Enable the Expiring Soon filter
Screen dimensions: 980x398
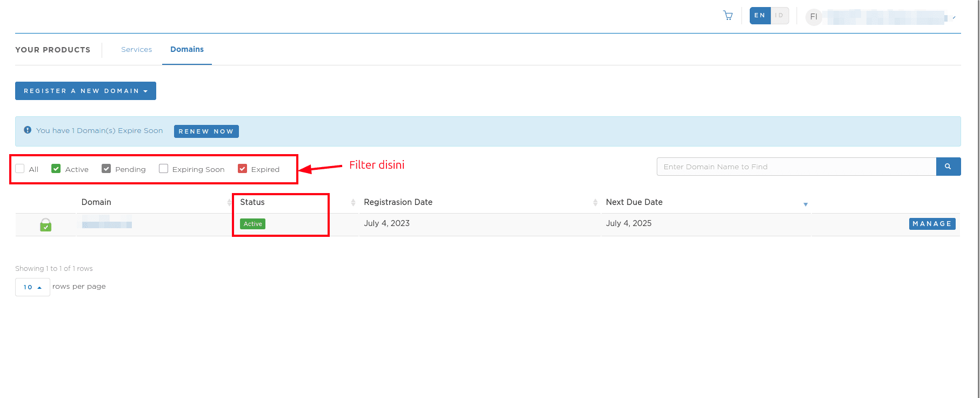click(164, 169)
